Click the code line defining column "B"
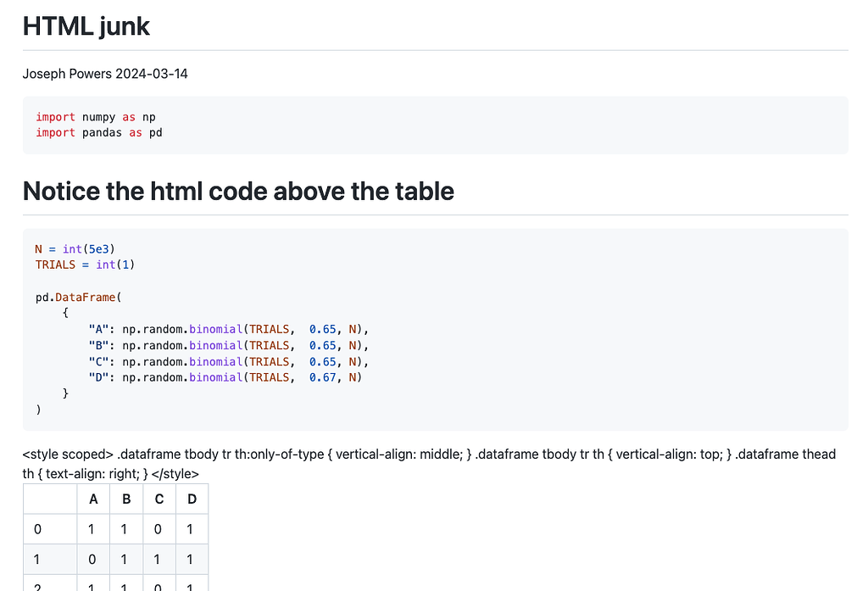868x591 pixels. (x=229, y=345)
